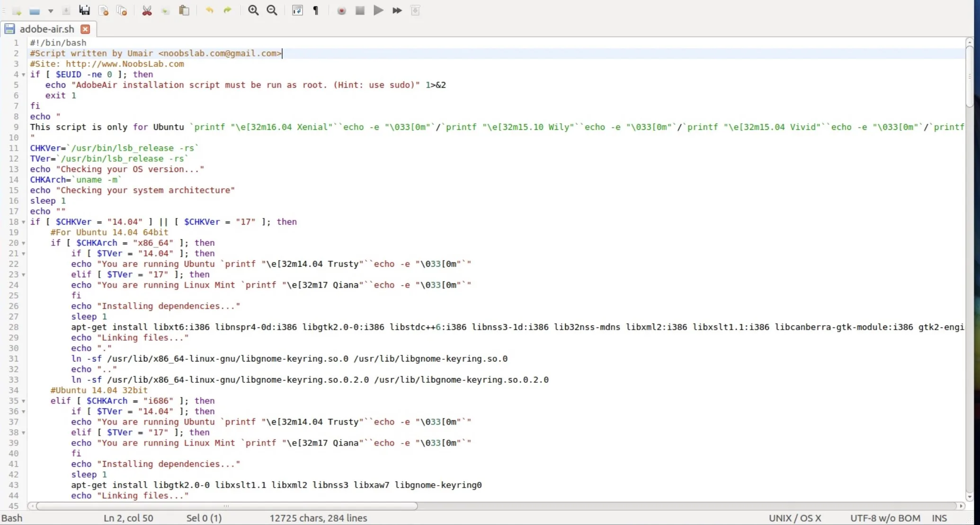980x525 pixels.
Task: Click the Zoom In magnifier icon
Action: [253, 10]
